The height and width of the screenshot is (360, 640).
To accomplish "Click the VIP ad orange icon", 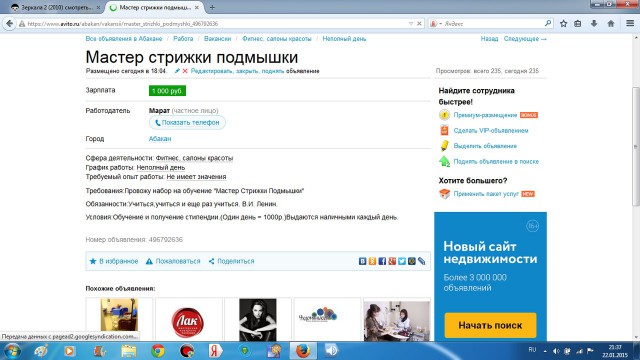I will (444, 131).
